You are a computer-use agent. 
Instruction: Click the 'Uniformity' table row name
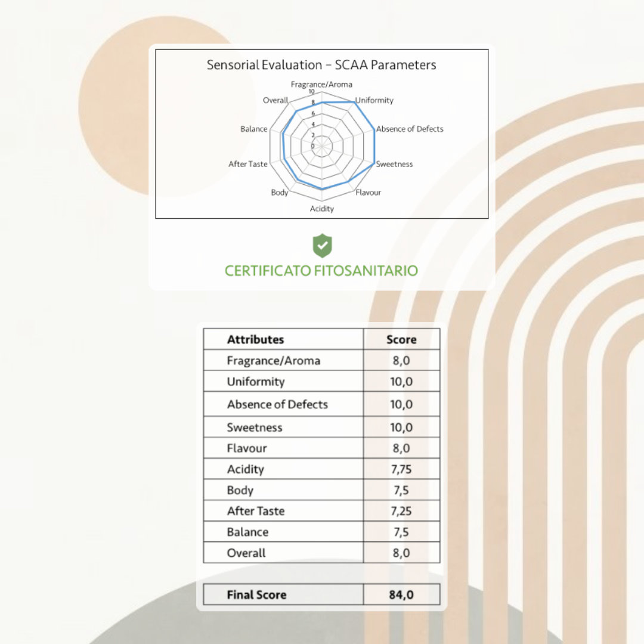click(x=256, y=382)
